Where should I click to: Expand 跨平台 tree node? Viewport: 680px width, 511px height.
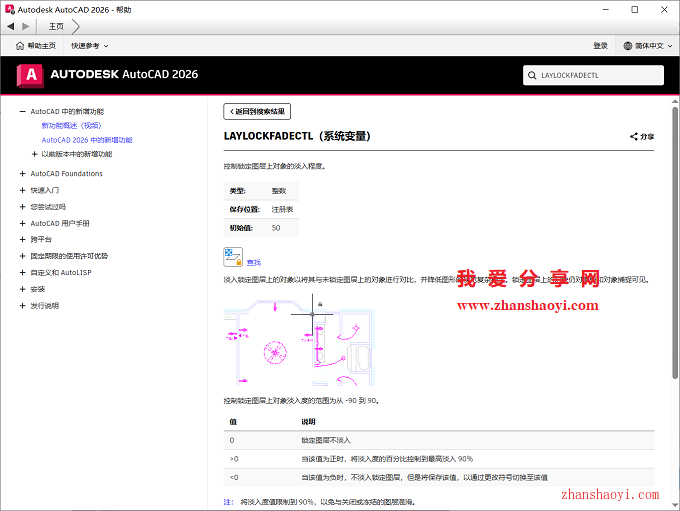[23, 239]
